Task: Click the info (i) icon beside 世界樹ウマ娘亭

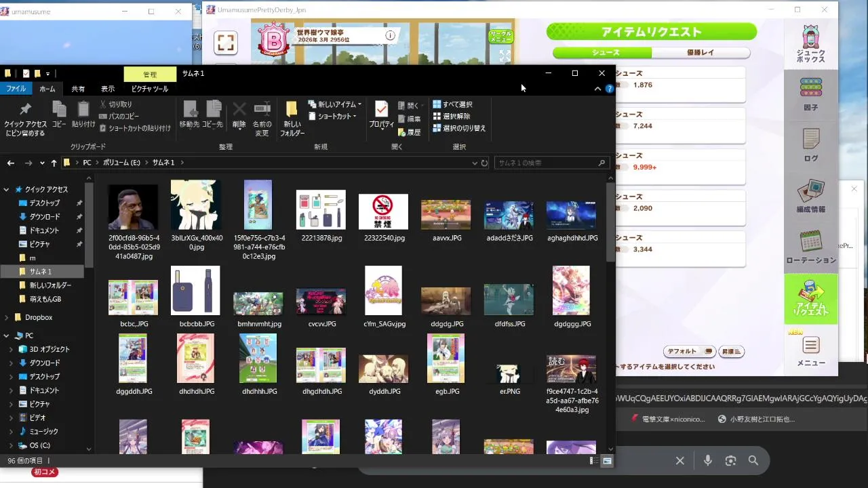Action: coord(390,35)
